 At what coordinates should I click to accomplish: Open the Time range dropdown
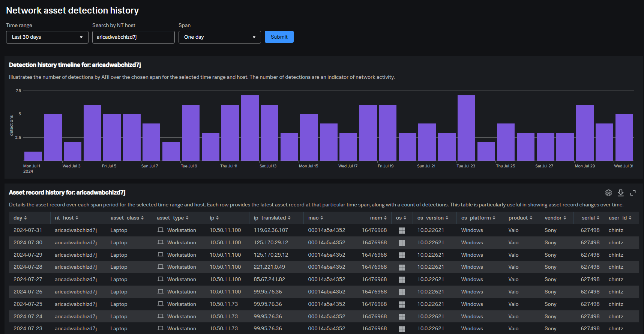[x=47, y=37]
